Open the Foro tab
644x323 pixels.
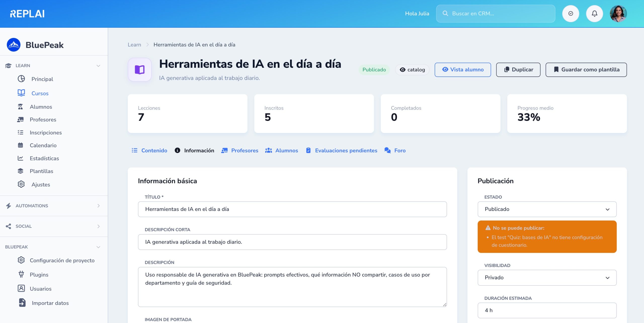point(395,150)
